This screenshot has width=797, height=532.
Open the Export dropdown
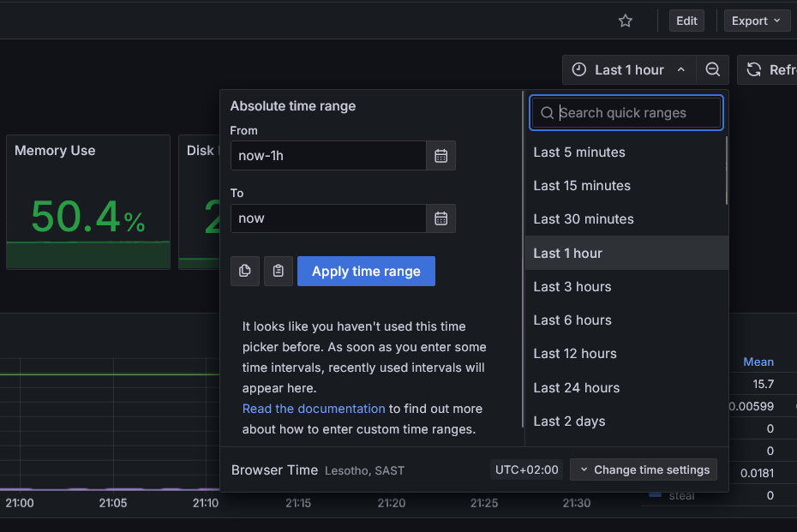(x=757, y=21)
